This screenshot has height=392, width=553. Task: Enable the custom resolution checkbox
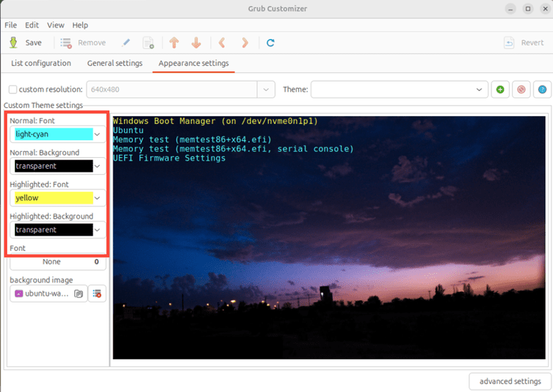point(12,90)
